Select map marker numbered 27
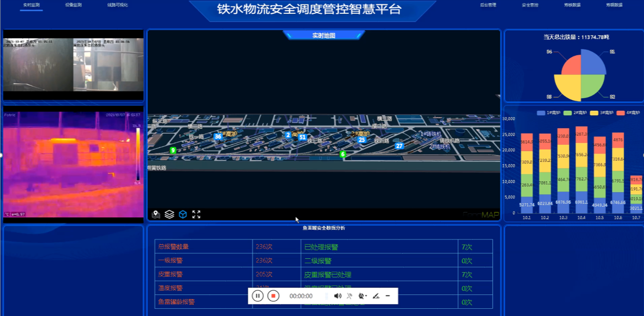This screenshot has height=316, width=644. (x=399, y=145)
